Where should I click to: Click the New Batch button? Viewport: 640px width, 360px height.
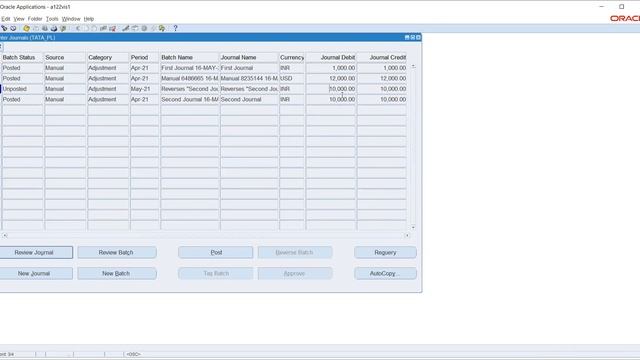117,273
